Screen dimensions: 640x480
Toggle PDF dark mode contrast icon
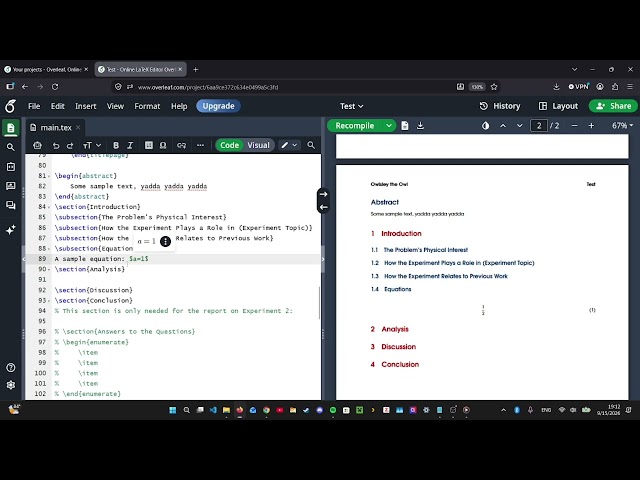click(485, 126)
